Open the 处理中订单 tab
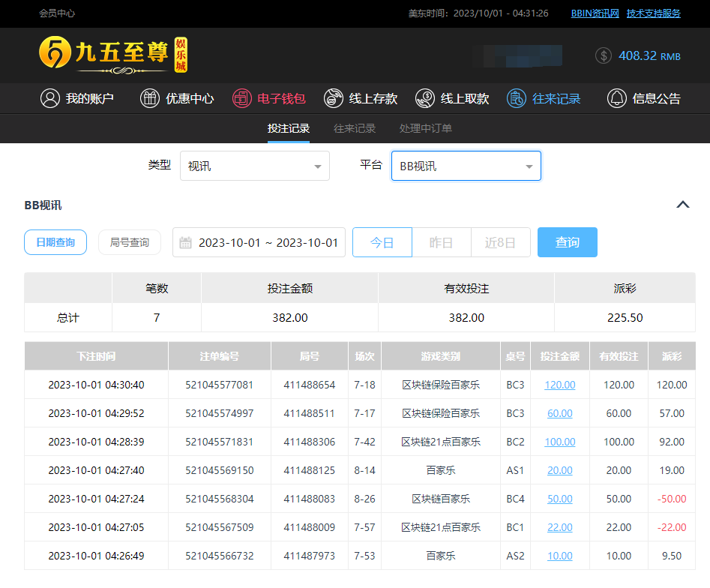This screenshot has width=710, height=588. coord(426,128)
